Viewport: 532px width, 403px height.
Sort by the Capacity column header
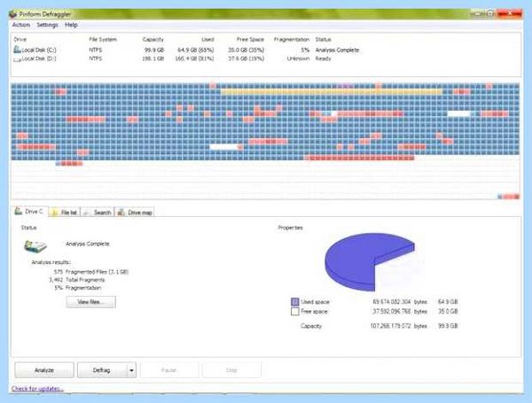(153, 39)
